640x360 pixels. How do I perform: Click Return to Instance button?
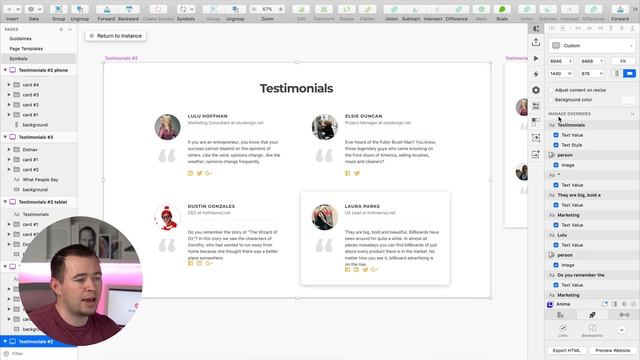point(116,36)
